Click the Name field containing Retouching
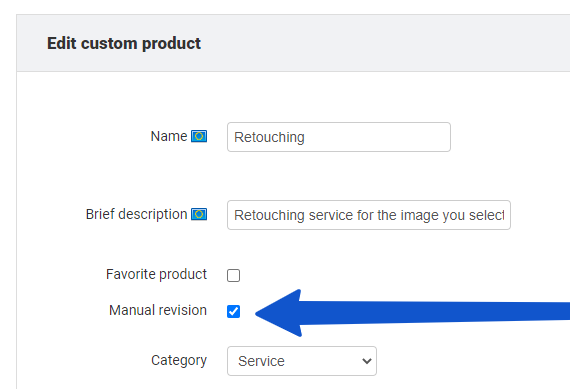Screen dimensions: 570x389 click(x=339, y=137)
